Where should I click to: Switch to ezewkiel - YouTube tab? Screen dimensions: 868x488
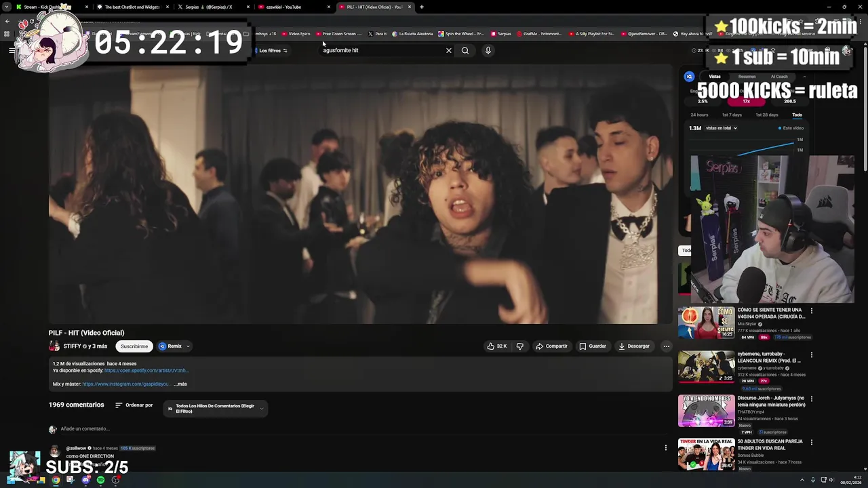point(292,7)
